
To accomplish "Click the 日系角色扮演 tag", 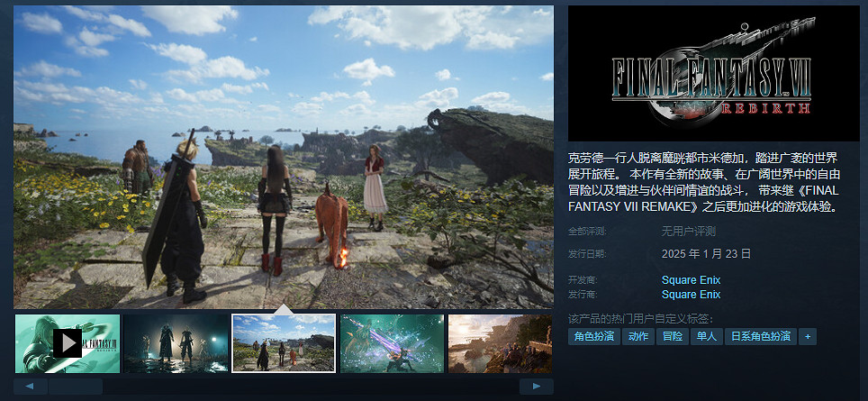I will [x=761, y=336].
